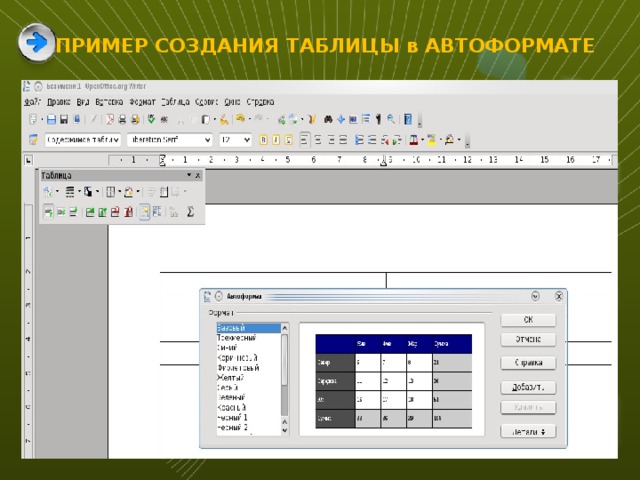
Task: Click the Insert Table icon in the Таблица toolbar
Action: [48, 191]
